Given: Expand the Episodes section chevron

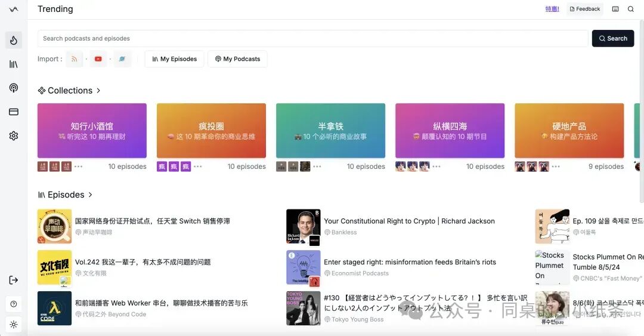Looking at the screenshot, I should point(90,195).
